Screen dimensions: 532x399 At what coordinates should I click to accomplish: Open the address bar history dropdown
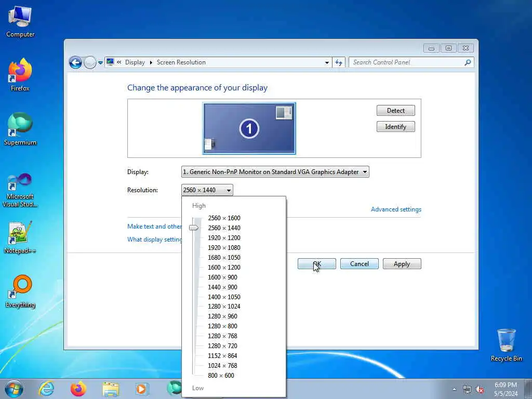click(x=327, y=62)
